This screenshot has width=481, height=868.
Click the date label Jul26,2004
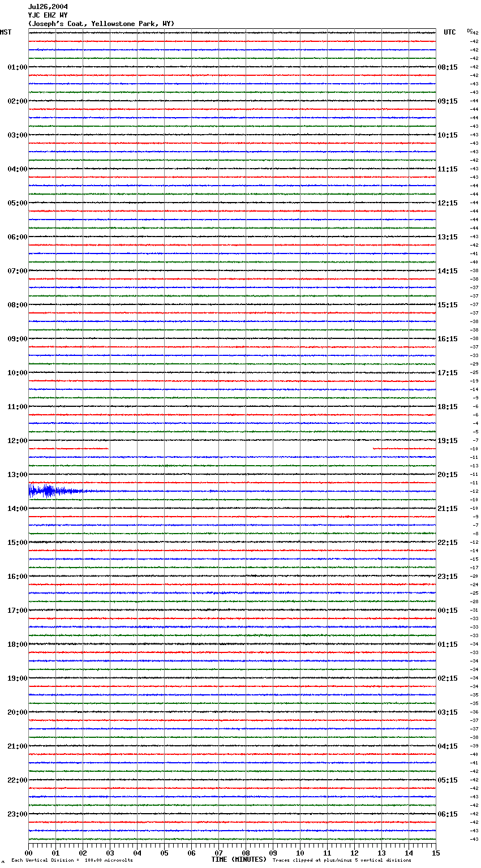(48, 7)
